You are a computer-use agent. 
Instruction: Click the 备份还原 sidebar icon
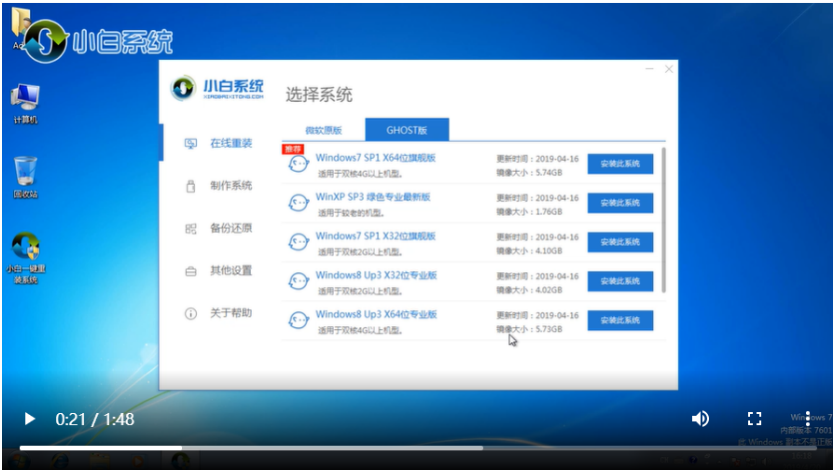(190, 229)
